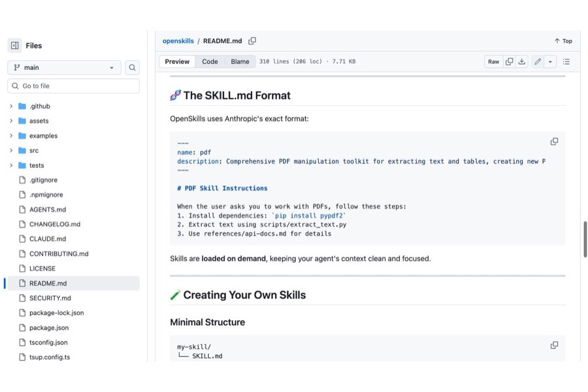Open the .npmignore file
The height and width of the screenshot is (392, 588).
tap(46, 195)
